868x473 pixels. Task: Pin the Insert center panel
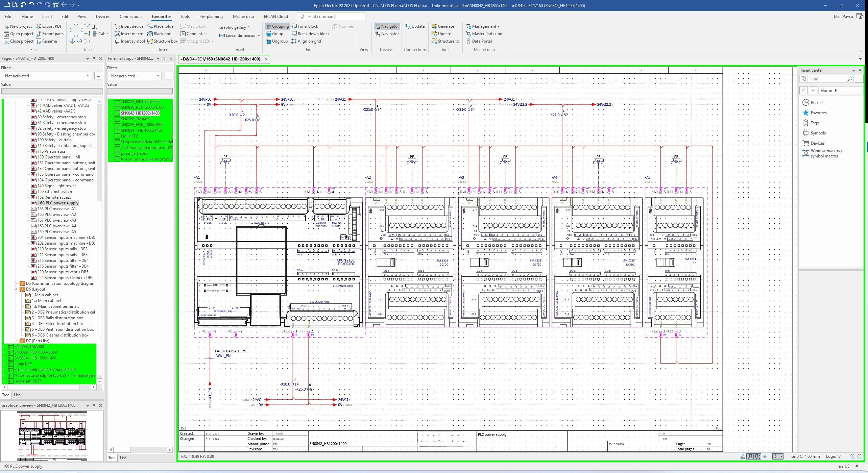tap(860, 70)
